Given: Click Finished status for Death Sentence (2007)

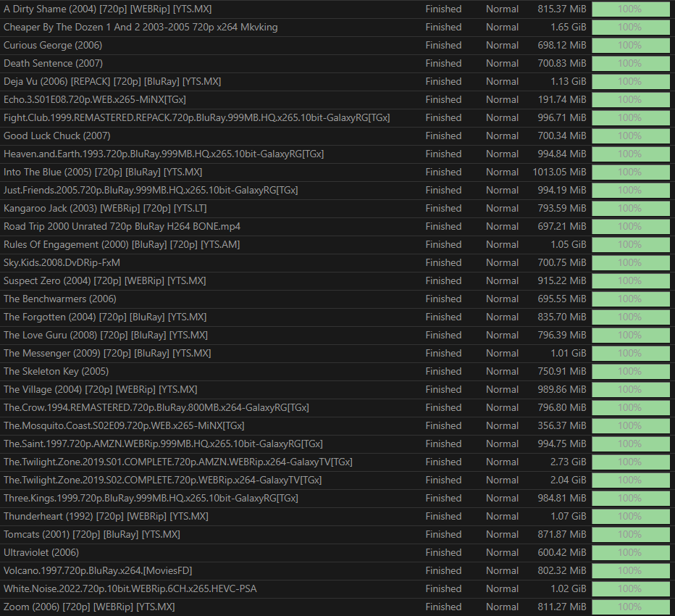Looking at the screenshot, I should 443,63.
